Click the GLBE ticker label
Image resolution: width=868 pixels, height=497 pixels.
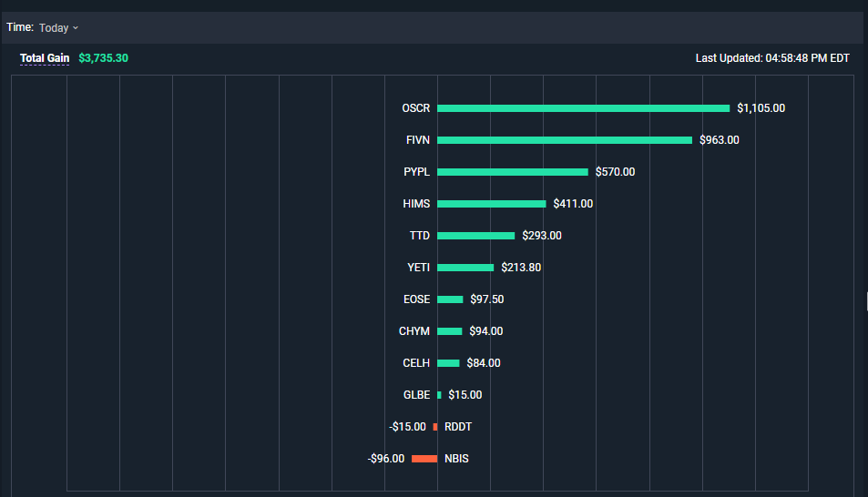[x=417, y=395]
